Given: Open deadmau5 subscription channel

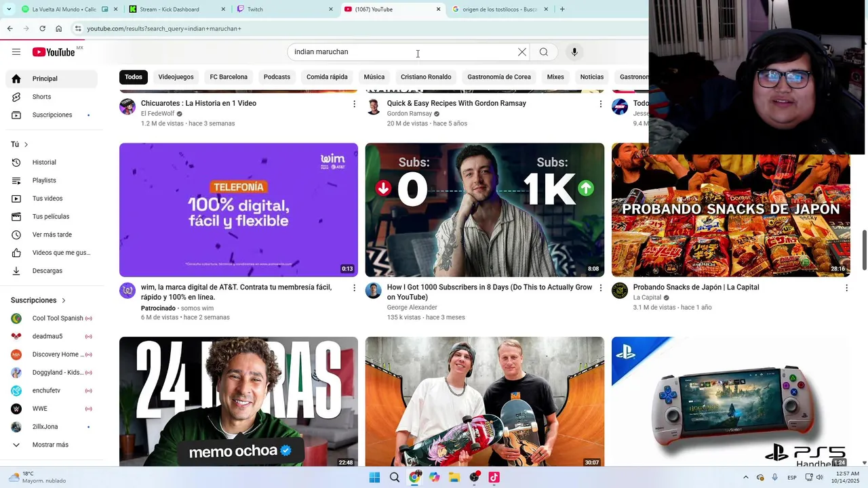Looking at the screenshot, I should tap(52, 336).
